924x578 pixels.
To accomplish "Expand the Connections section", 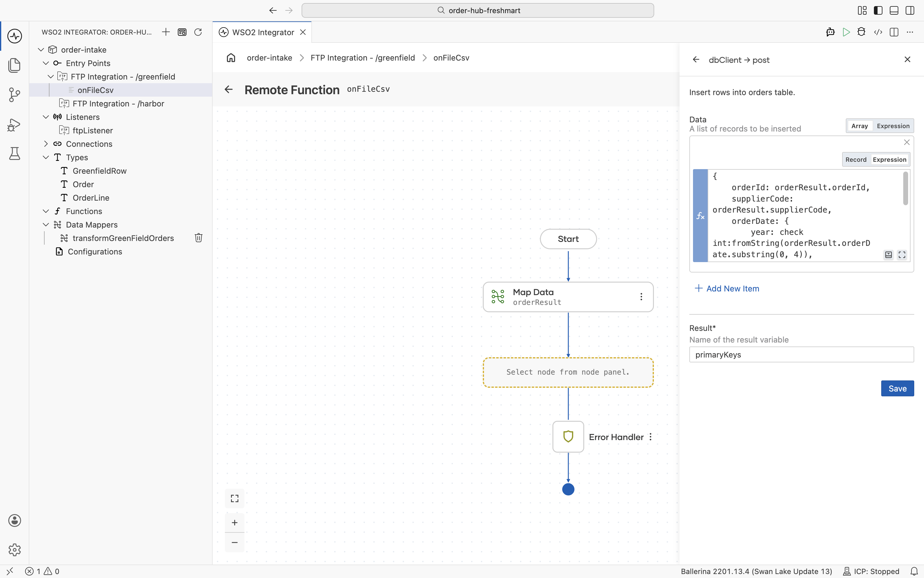I will (46, 144).
